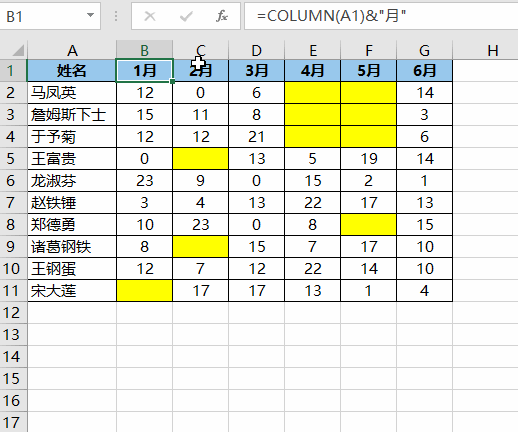Click the 5月 value 14 for 王钢蛋

[x=368, y=269]
